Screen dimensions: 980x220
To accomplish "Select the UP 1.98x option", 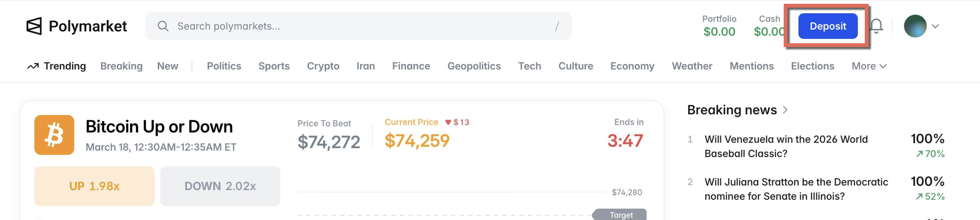I will point(94,186).
